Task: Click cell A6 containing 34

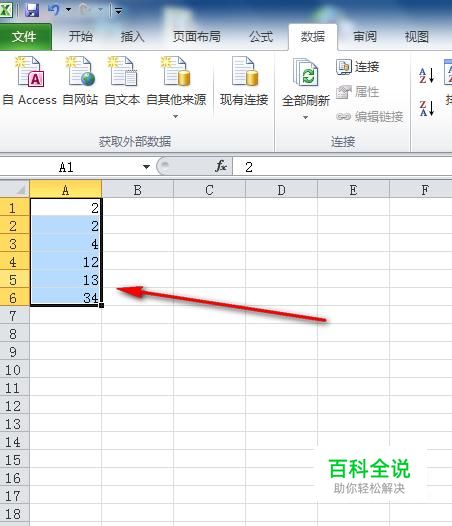Action: click(66, 297)
